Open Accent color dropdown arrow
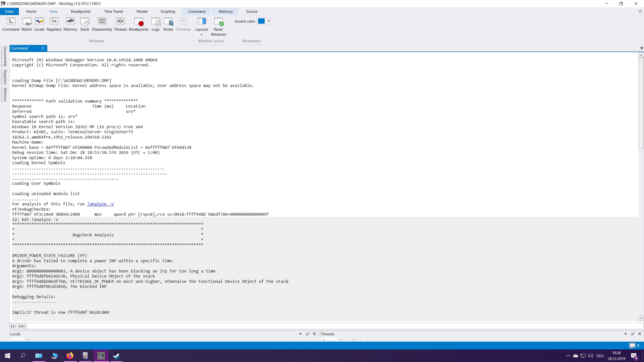Viewport: 644px width, 362px height. click(269, 21)
